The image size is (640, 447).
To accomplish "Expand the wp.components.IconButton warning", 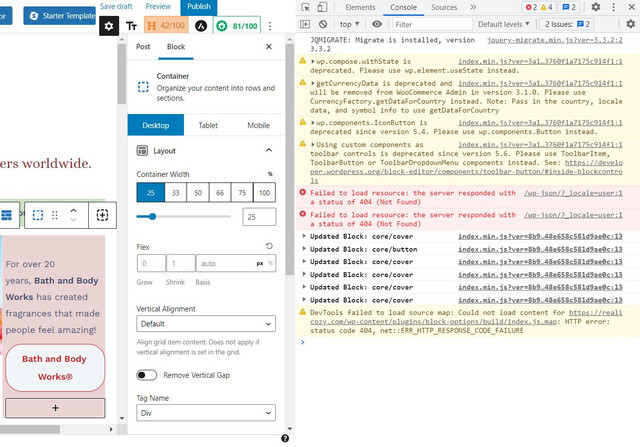I will 313,123.
